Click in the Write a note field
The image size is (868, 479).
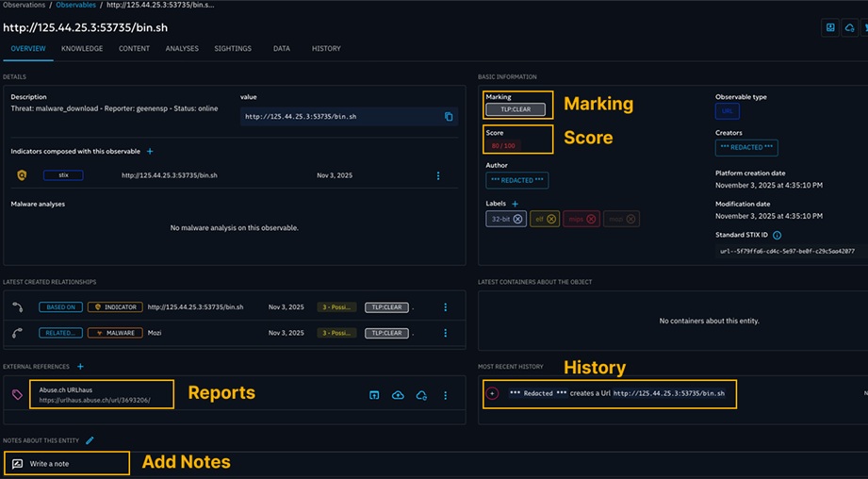pyautogui.click(x=66, y=464)
